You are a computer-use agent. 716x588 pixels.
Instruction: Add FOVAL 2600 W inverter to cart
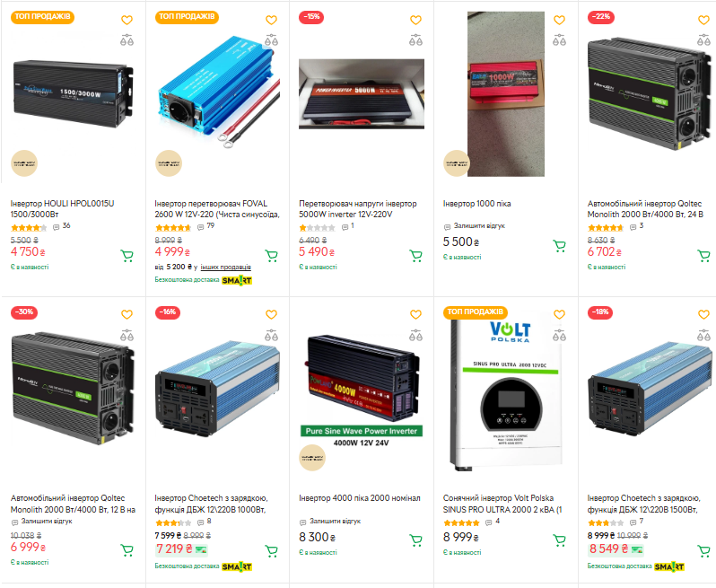[x=271, y=256]
